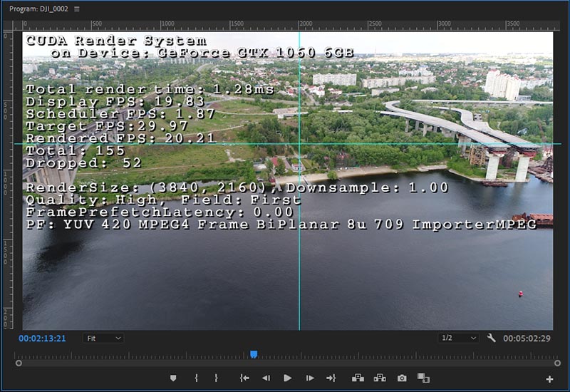The image size is (570, 392).
Task: Click the blue playhead on the time ruler
Action: (x=253, y=354)
